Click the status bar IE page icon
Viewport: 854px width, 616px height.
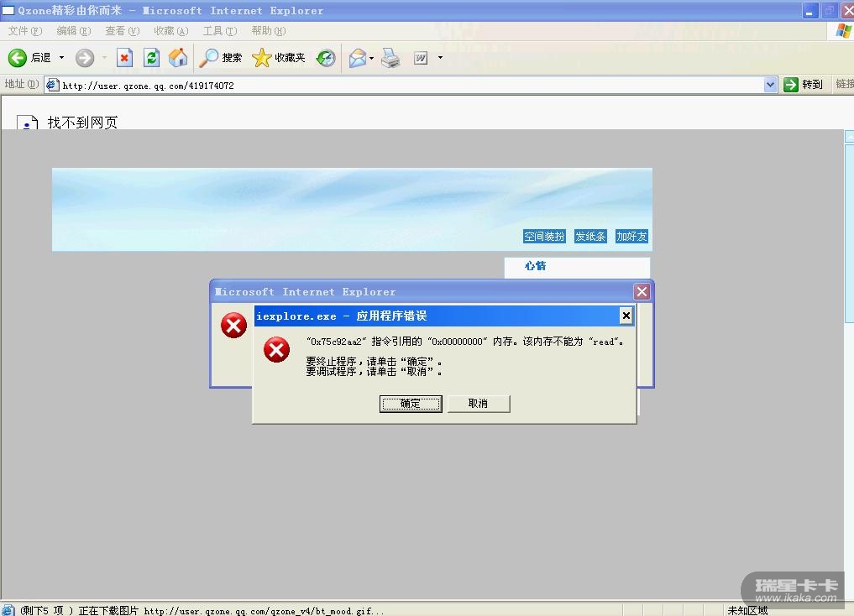point(8,610)
